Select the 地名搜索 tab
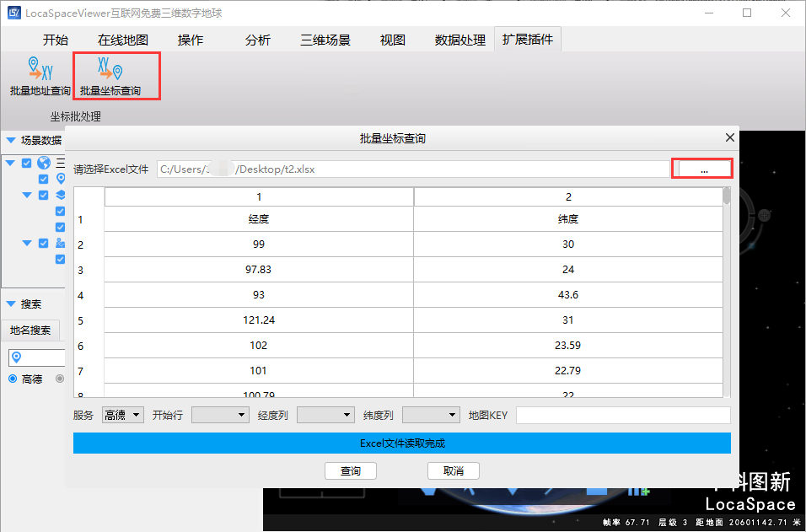Image resolution: width=806 pixels, height=532 pixels. click(30, 330)
